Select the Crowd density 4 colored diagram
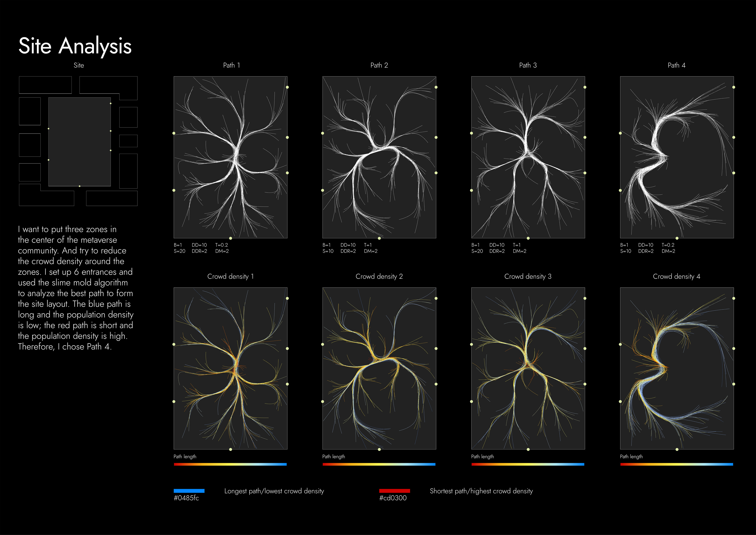 [x=677, y=368]
